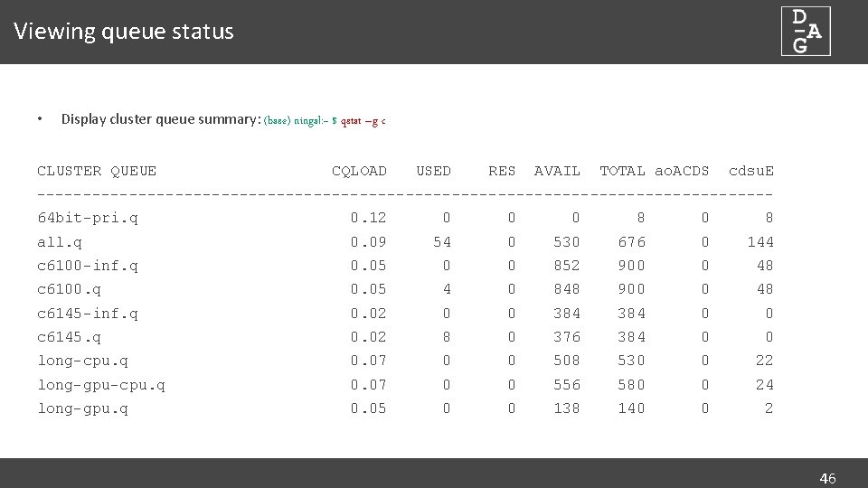Image resolution: width=868 pixels, height=488 pixels.
Task: Select the c6100.q queue name
Action: tap(70, 290)
